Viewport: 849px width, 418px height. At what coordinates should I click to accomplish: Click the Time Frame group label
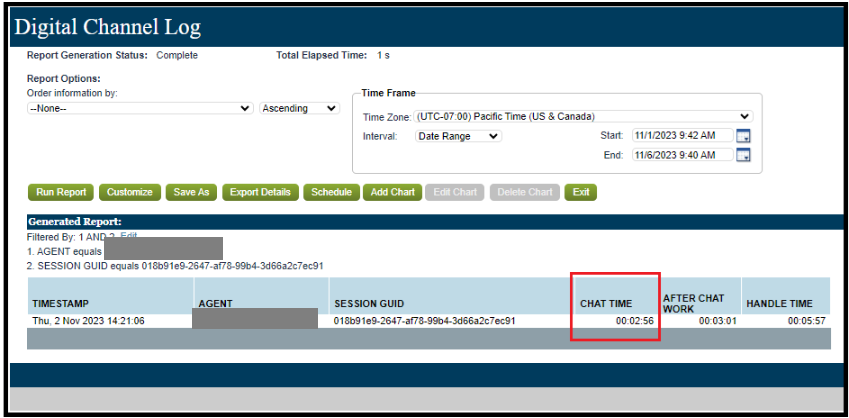(388, 93)
